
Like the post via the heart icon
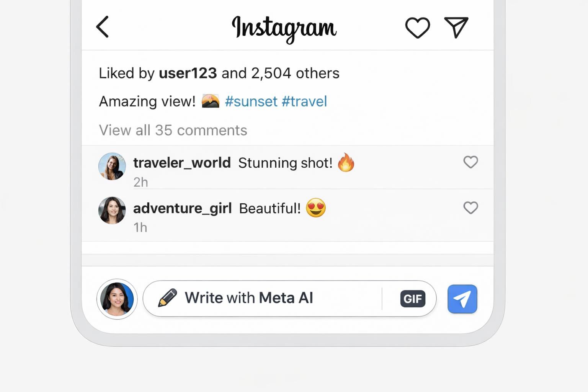(418, 27)
